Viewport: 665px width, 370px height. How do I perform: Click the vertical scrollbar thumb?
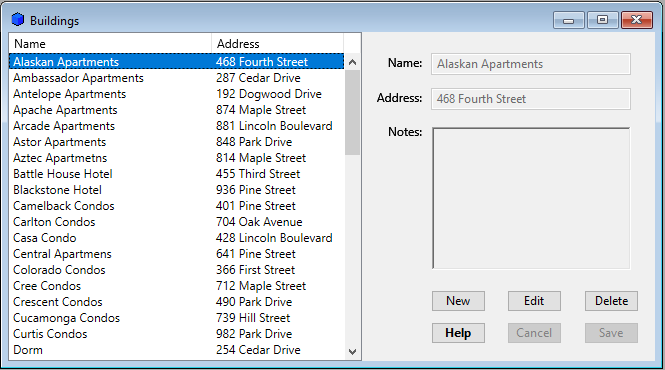click(352, 112)
